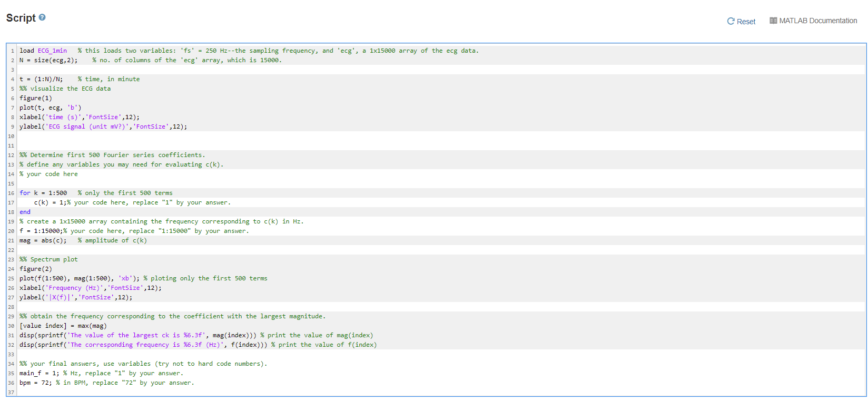This screenshot has height=400, width=868.
Task: Click the 'obtain the frequency corresponding' comment
Action: coord(173,316)
